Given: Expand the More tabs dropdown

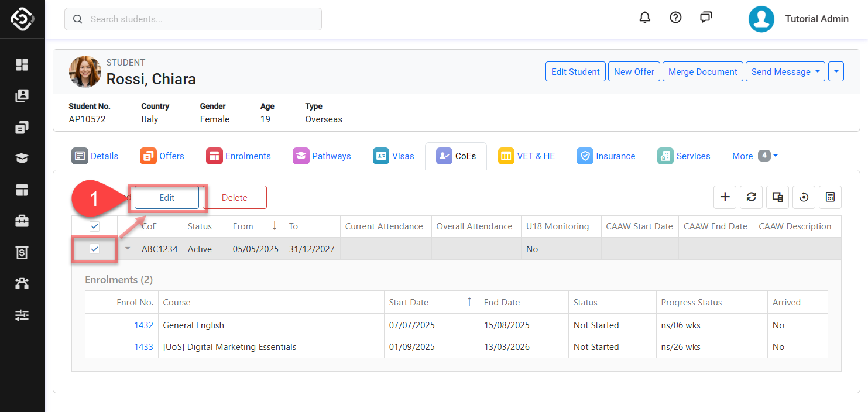Looking at the screenshot, I should [754, 156].
